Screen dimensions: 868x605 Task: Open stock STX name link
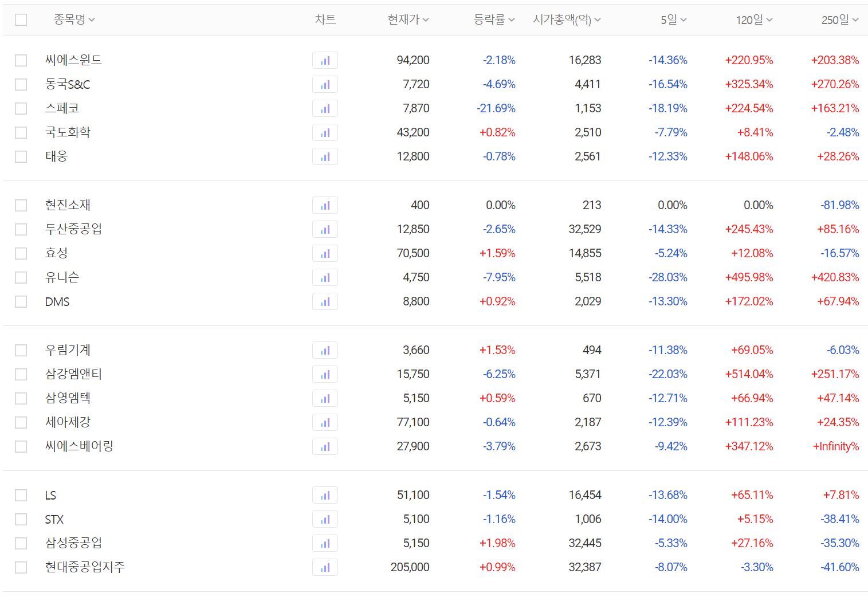[x=54, y=519]
